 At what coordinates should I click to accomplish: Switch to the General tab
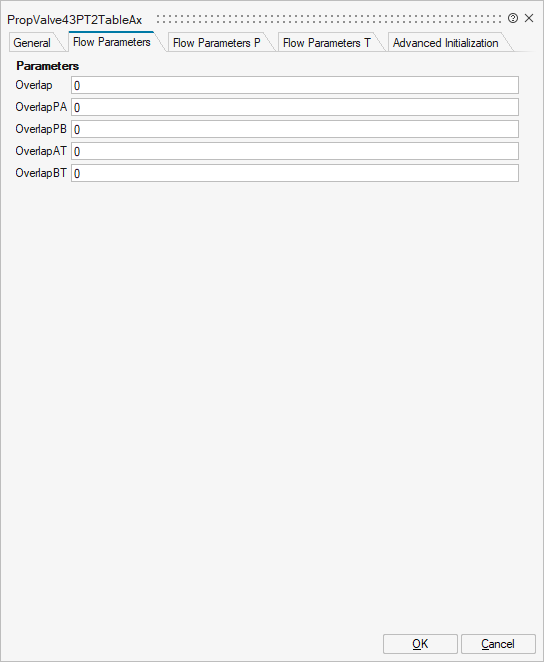coord(32,43)
